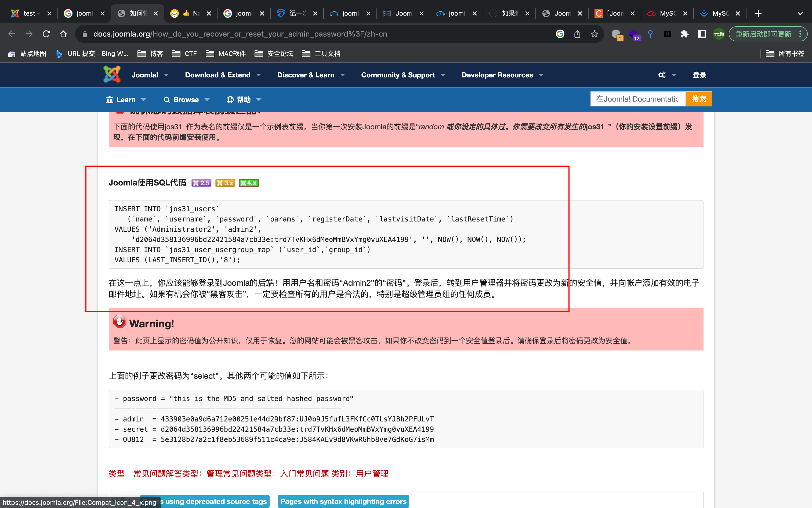Open the extension with badge 12
The height and width of the screenshot is (508, 812).
(634, 35)
